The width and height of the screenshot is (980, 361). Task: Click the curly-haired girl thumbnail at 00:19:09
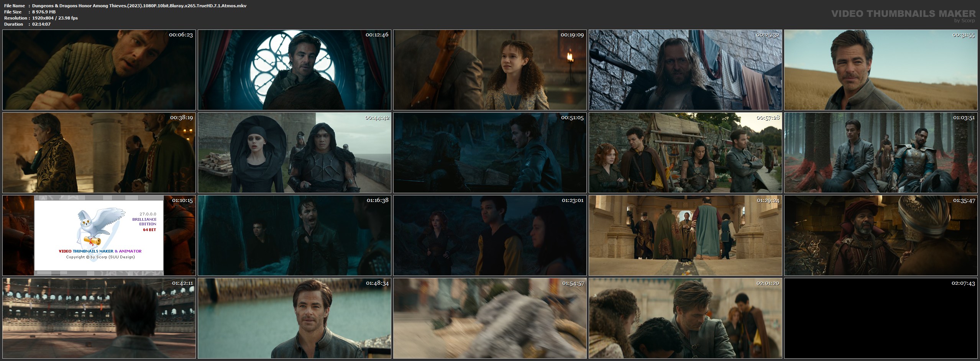click(x=490, y=70)
